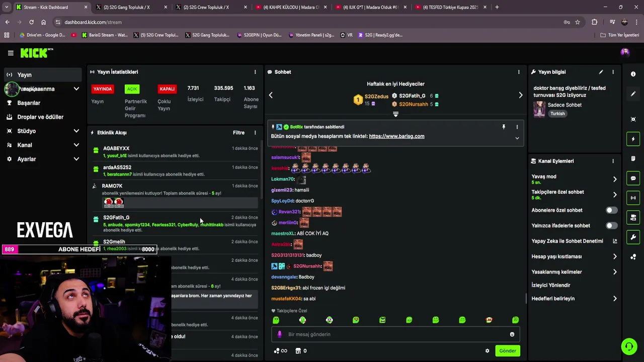
Task: Select the AÇIK partner program badge
Action: click(132, 89)
